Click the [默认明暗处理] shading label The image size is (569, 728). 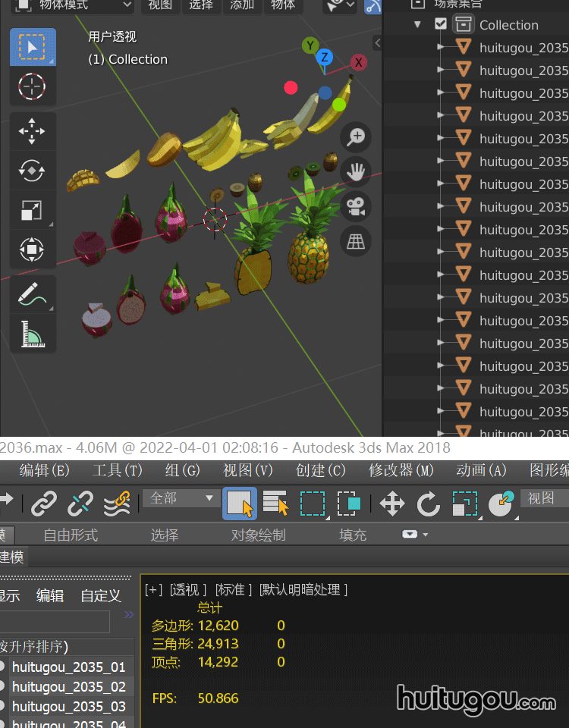pos(303,589)
